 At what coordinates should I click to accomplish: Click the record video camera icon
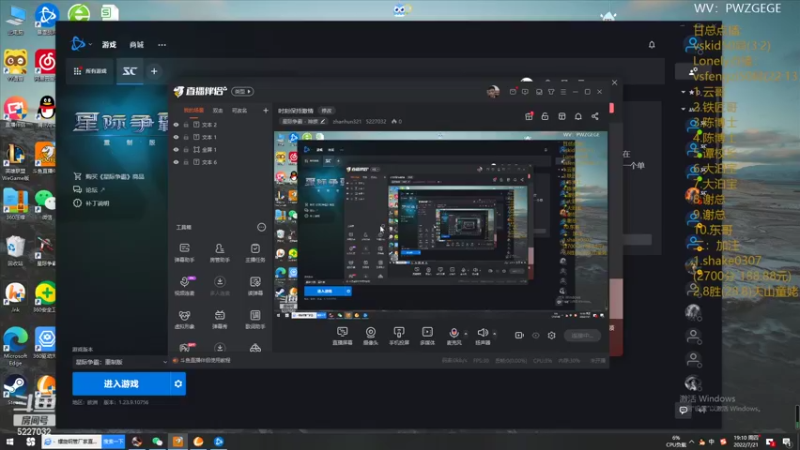(x=519, y=335)
